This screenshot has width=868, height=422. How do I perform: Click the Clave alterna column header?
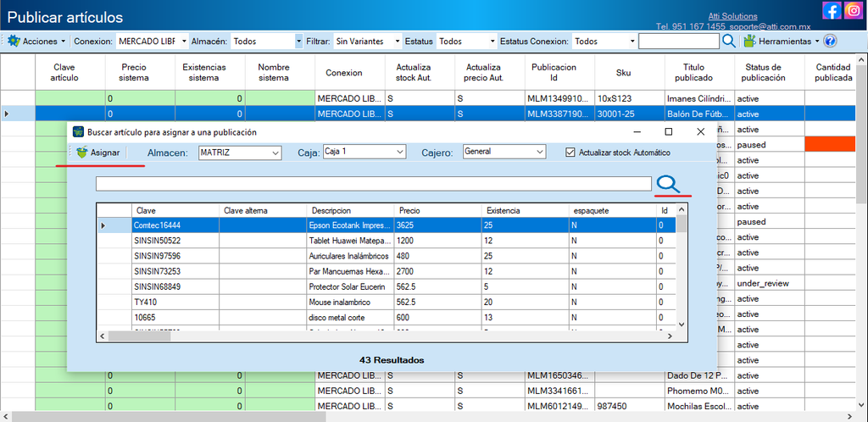pos(263,210)
